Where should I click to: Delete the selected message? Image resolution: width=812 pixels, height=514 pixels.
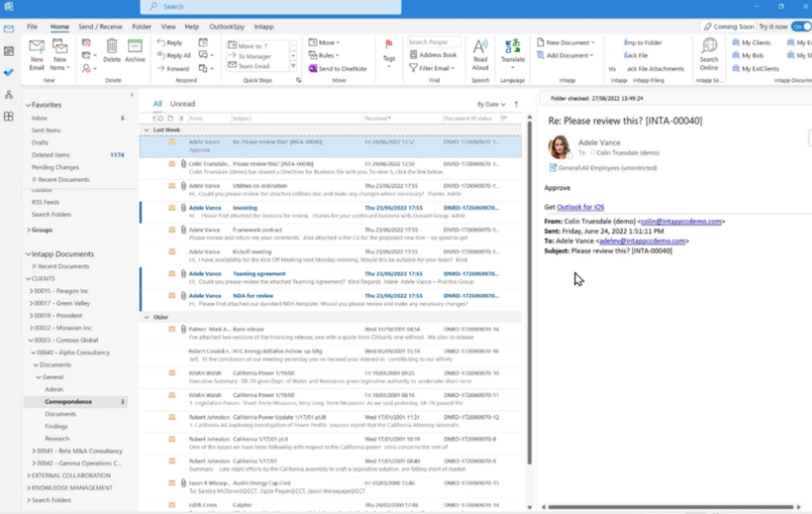111,51
